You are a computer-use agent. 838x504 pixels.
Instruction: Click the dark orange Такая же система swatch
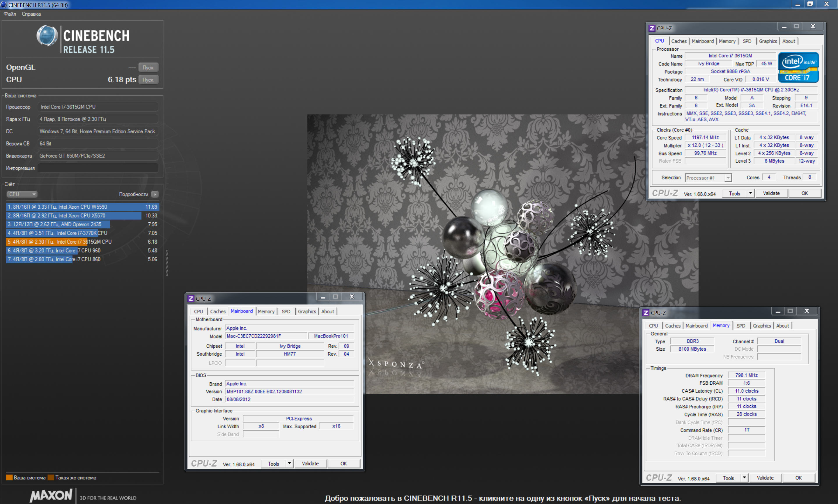click(51, 478)
